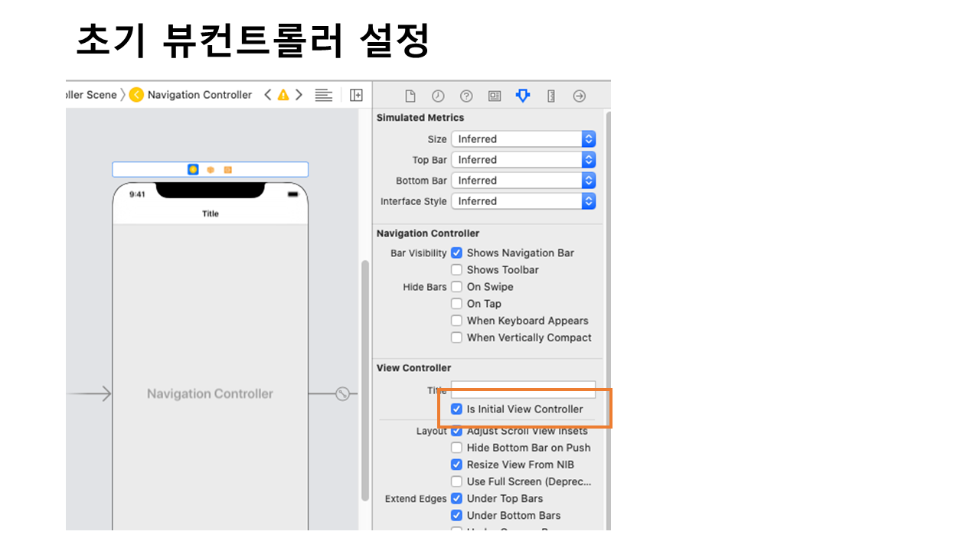
Task: Enable Hide Bars On Swipe
Action: (457, 287)
